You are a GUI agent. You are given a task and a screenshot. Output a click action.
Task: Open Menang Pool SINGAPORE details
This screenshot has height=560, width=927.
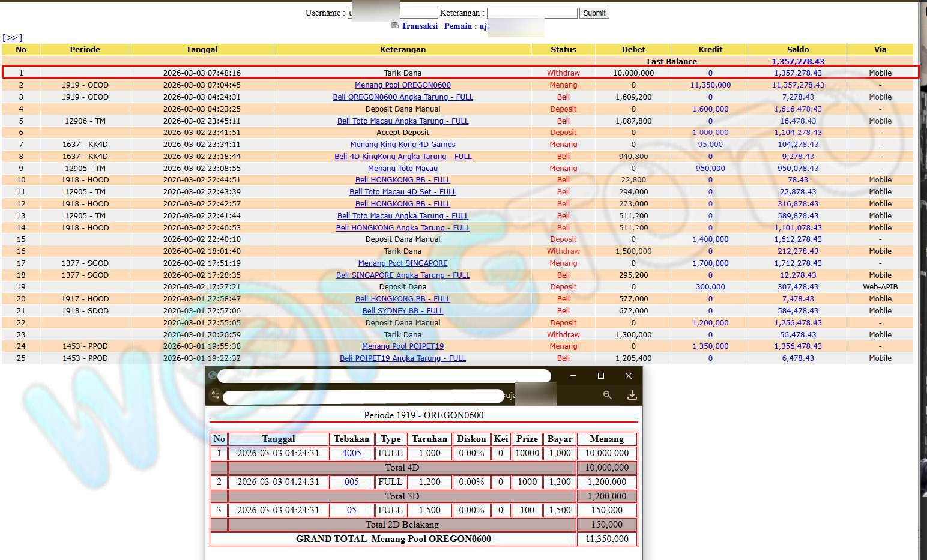coord(402,263)
